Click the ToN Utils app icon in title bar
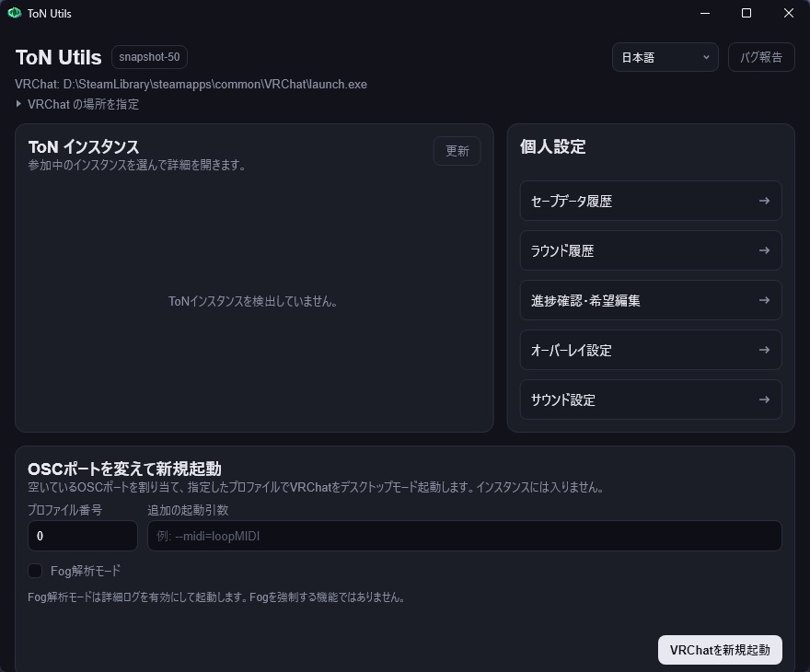This screenshot has height=672, width=810. click(15, 13)
